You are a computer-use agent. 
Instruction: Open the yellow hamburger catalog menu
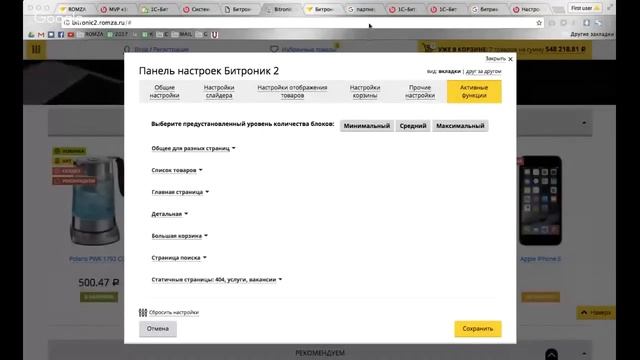36,49
